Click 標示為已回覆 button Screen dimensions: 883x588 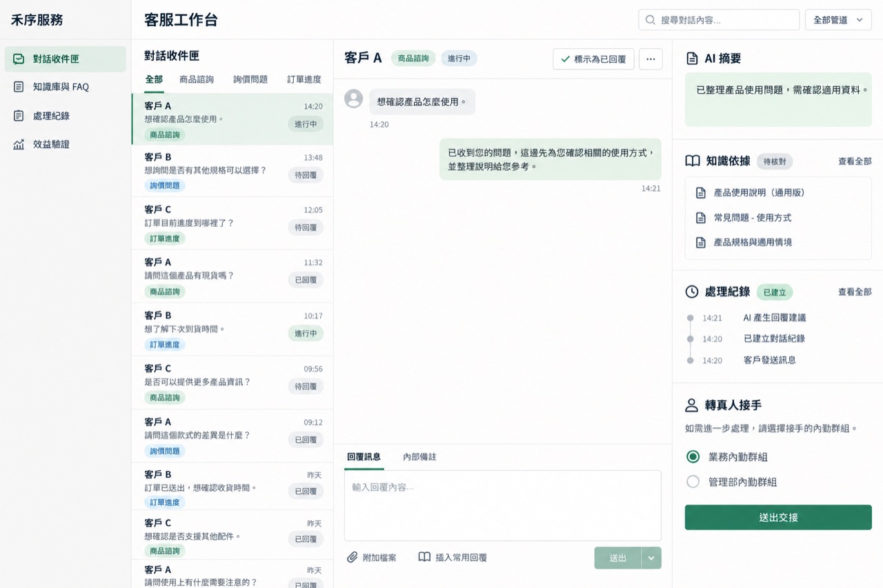593,59
